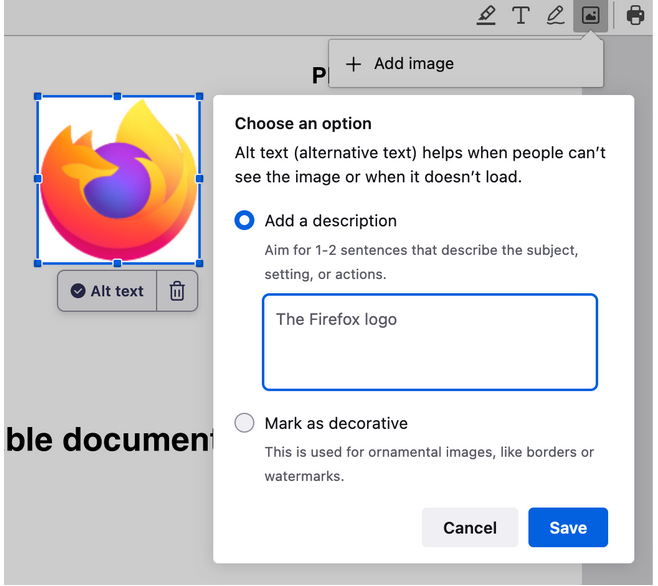Screen dimensions: 658x586
Task: Toggle the image tool toolbar button
Action: point(590,16)
